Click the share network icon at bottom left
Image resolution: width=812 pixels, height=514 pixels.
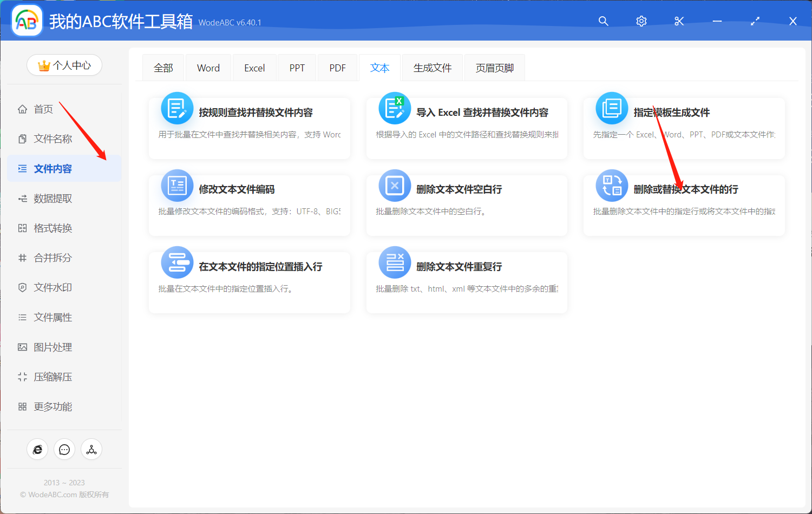(x=91, y=449)
